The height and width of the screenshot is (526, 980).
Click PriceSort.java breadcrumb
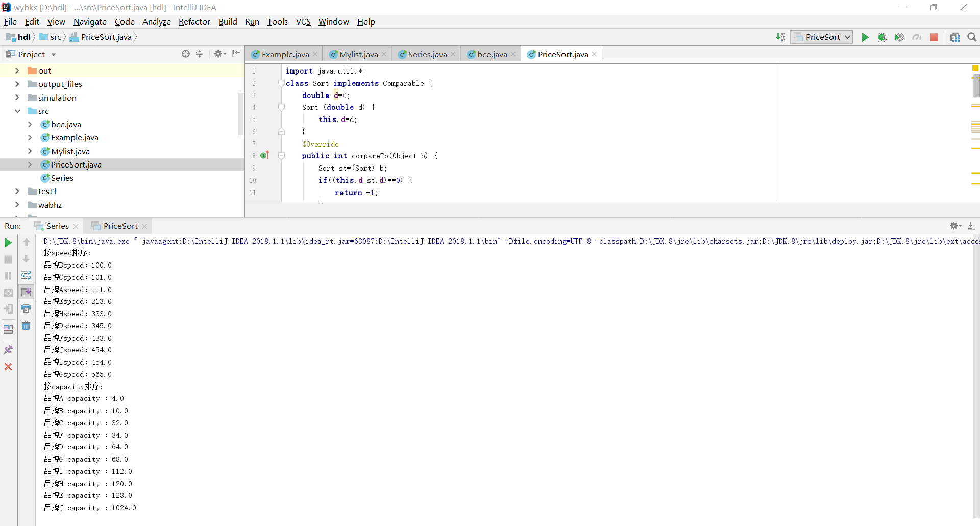tap(101, 37)
